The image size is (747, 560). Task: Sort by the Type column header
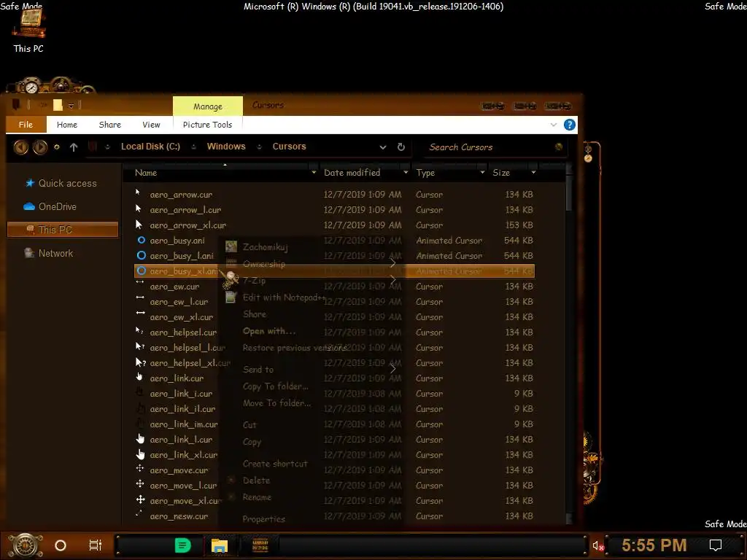click(425, 173)
